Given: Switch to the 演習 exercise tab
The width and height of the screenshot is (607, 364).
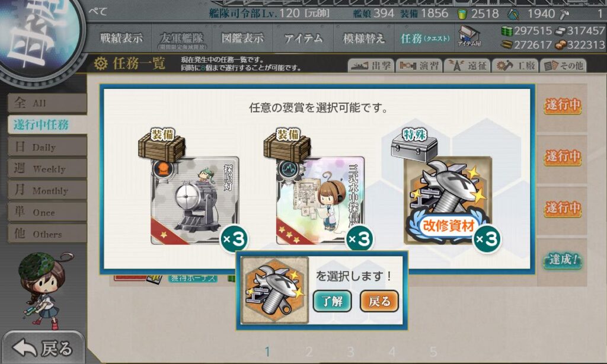Looking at the screenshot, I should [x=419, y=66].
